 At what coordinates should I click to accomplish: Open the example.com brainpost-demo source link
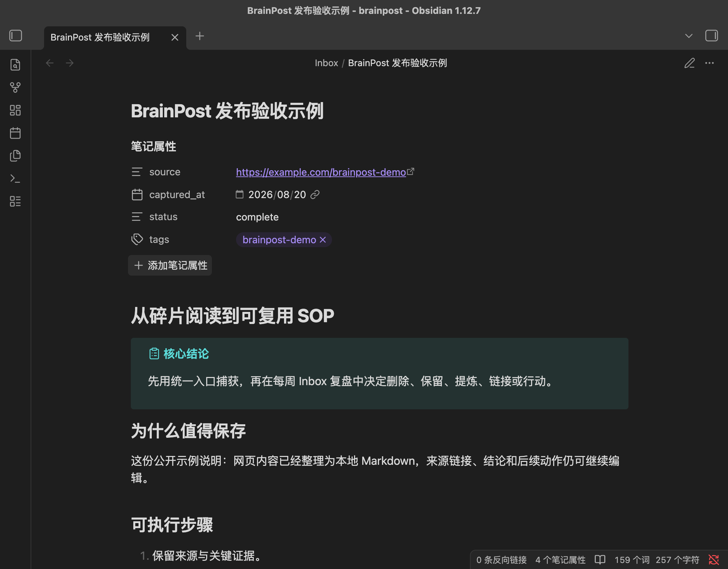coord(321,172)
